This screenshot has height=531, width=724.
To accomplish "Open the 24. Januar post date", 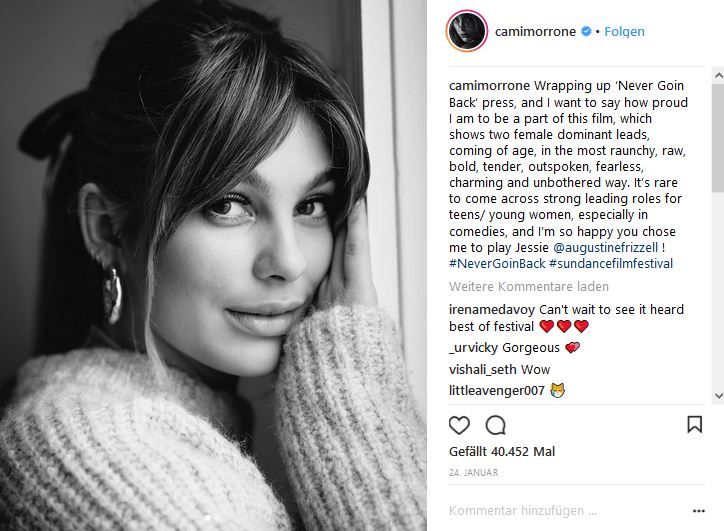I will click(x=473, y=473).
